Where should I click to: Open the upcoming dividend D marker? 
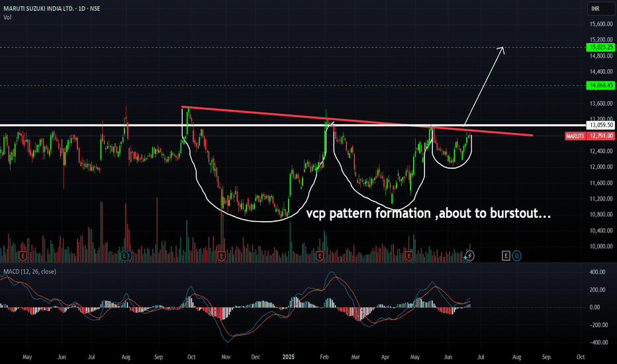pyautogui.click(x=516, y=255)
